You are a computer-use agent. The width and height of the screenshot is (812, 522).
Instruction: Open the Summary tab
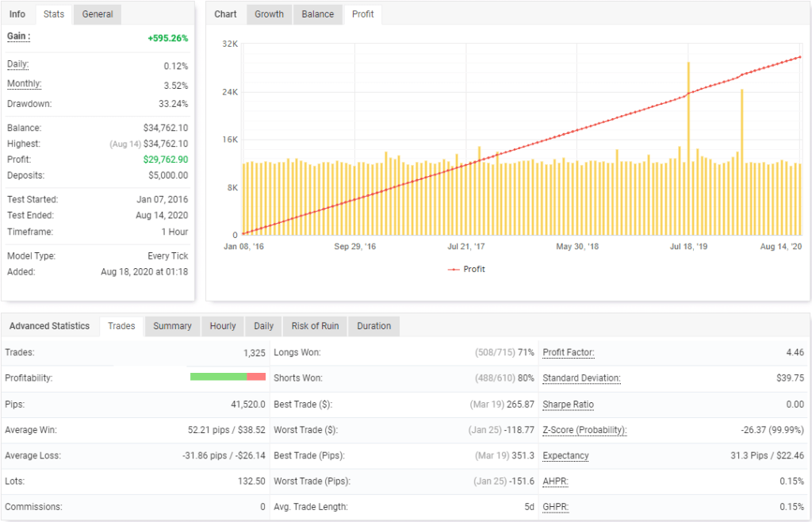172,325
